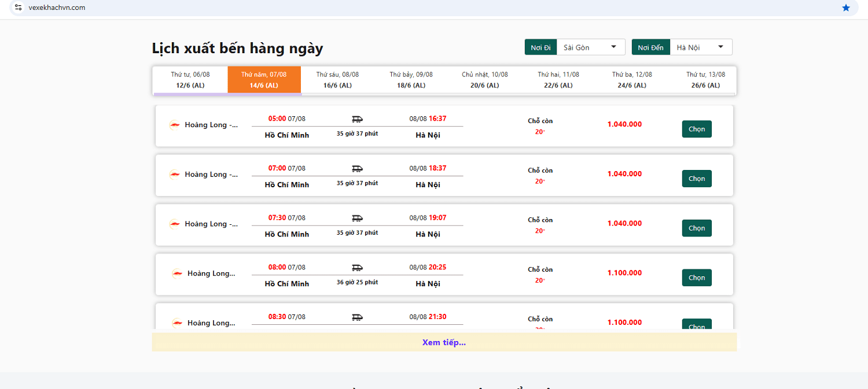Click Hoàng Long logo in 08:30 trip row

click(177, 323)
